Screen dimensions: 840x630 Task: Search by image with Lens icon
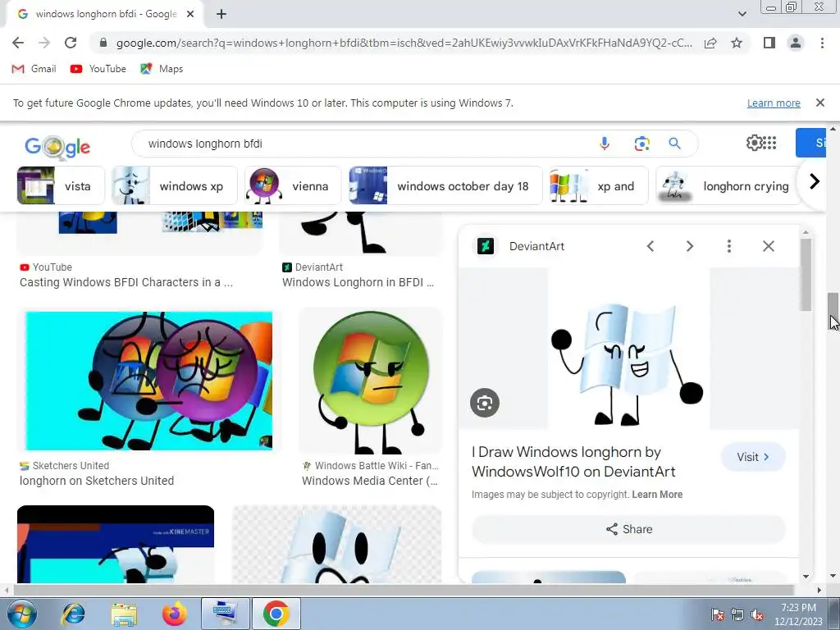click(x=641, y=144)
